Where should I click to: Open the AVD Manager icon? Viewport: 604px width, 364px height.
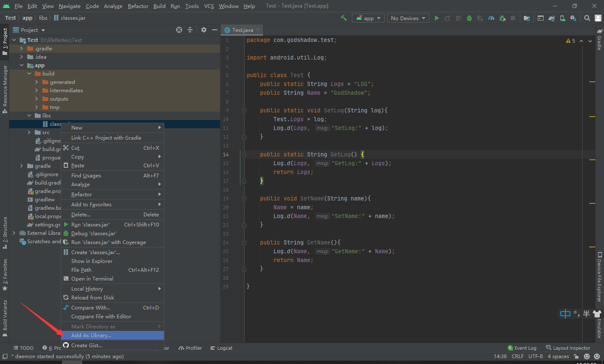[562, 18]
